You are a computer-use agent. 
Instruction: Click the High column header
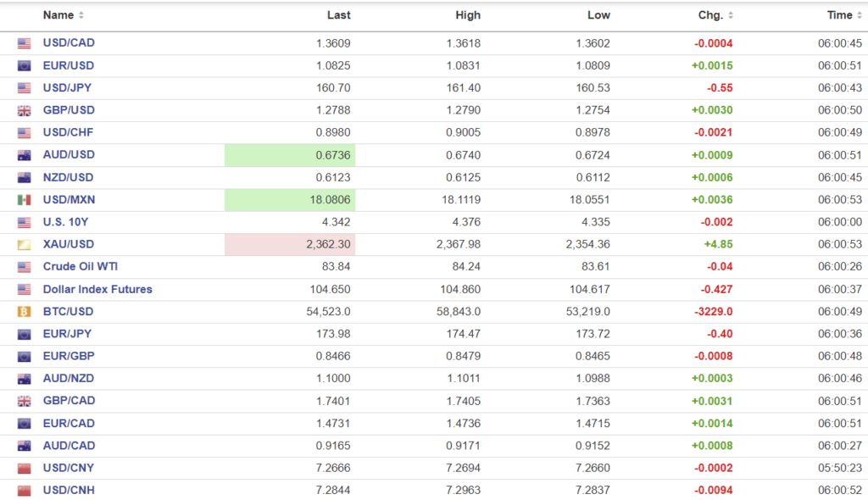[467, 15]
